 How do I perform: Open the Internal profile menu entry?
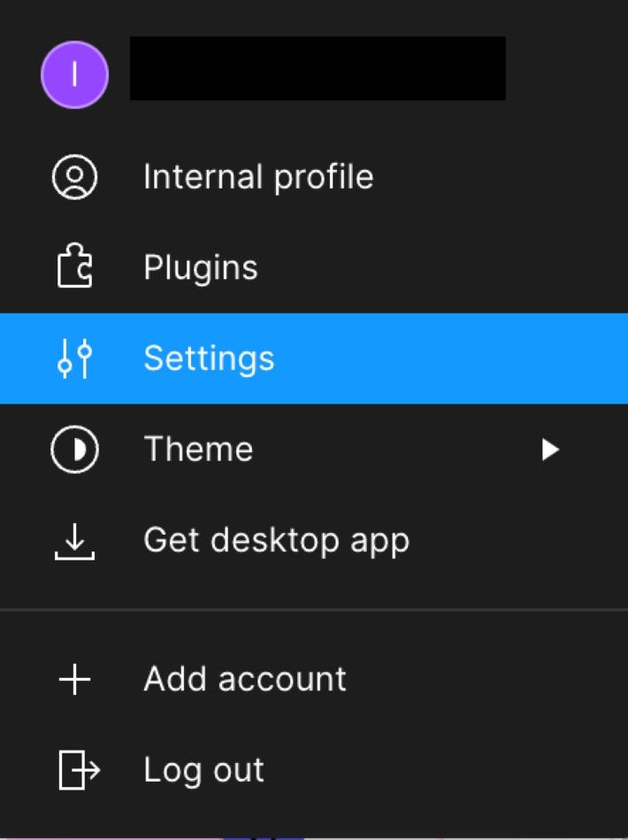click(258, 177)
